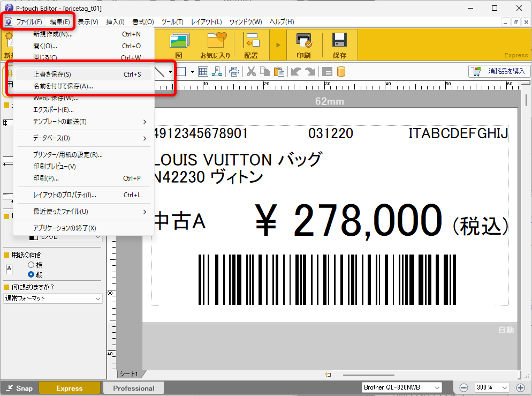Click the Snap mode button
The image size is (532, 396).
(x=19, y=388)
